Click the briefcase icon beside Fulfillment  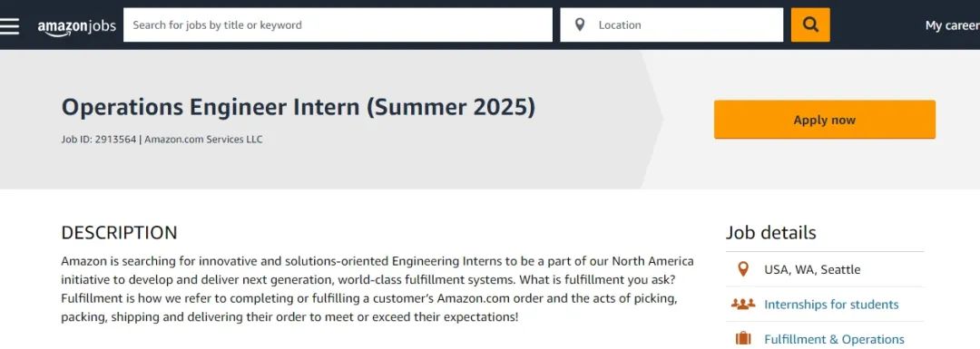tap(743, 339)
